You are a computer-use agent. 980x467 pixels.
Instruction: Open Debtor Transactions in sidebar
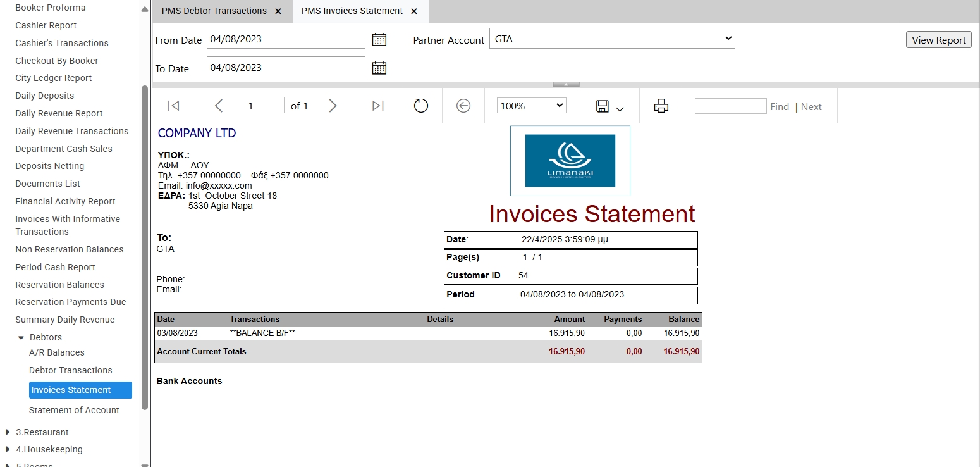click(71, 370)
